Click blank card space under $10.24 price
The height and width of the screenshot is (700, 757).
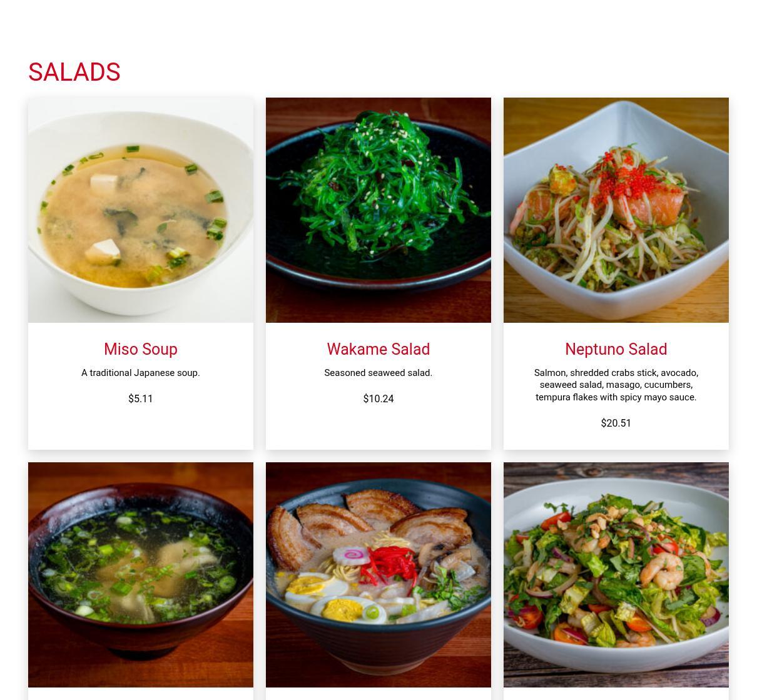pyautogui.click(x=378, y=429)
